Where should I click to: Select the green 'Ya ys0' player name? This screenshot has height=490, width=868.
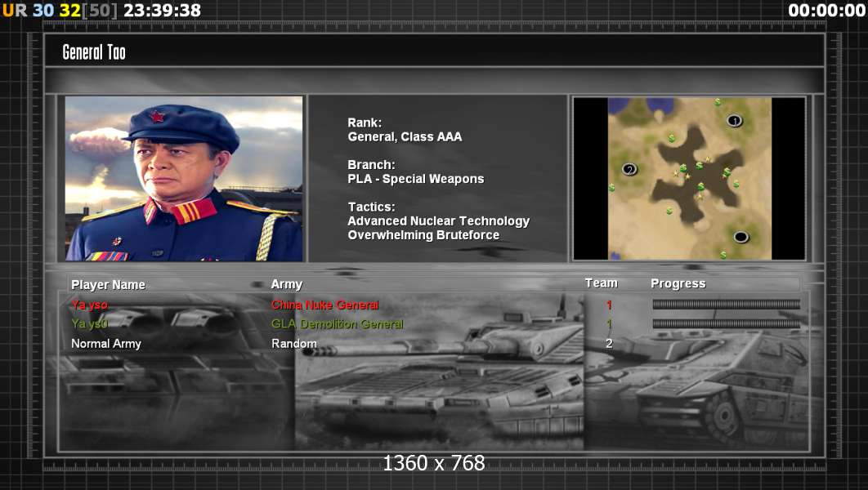click(89, 324)
